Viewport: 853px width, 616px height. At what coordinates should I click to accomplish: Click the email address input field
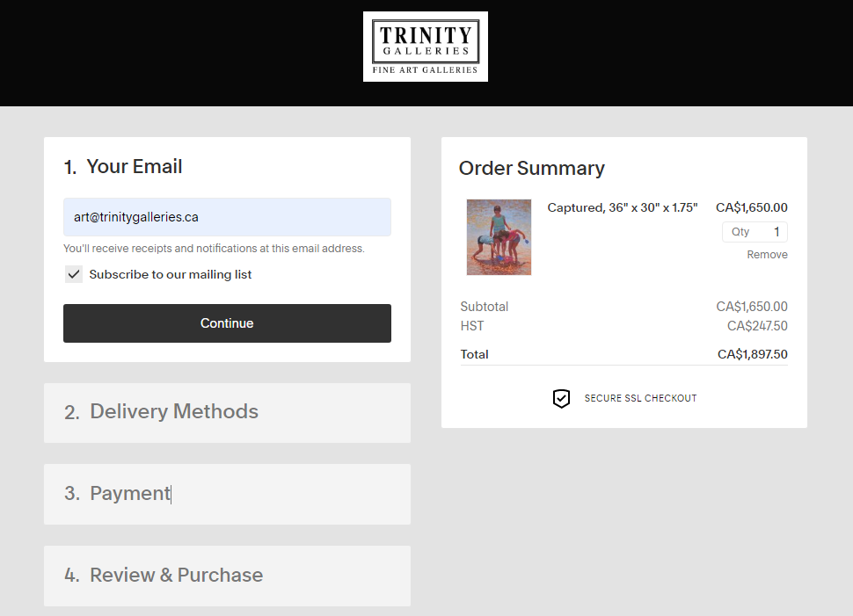click(227, 217)
